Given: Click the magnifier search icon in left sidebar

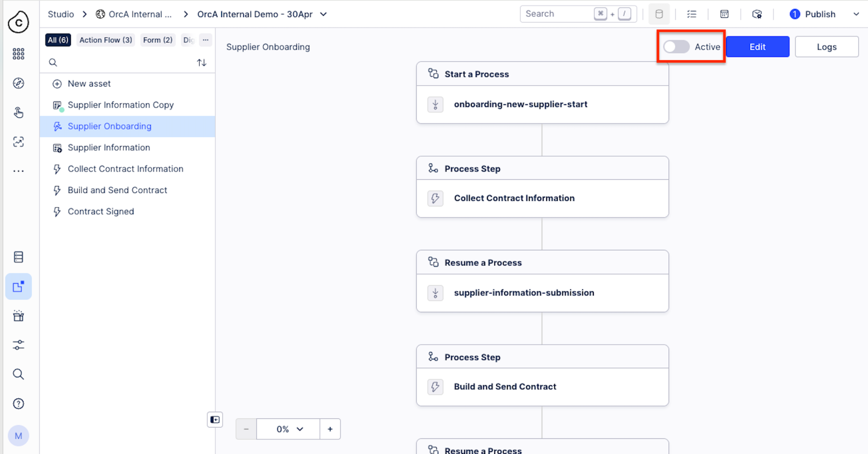Looking at the screenshot, I should pos(18,374).
